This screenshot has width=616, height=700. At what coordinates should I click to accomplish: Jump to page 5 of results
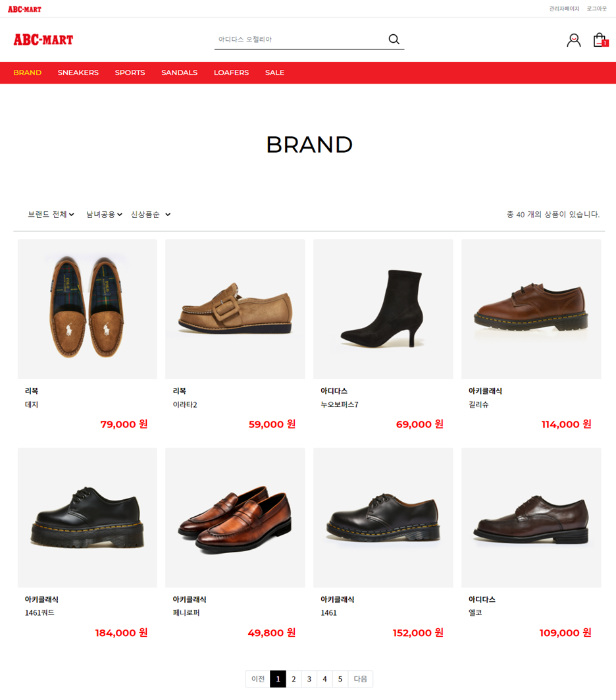coord(340,679)
